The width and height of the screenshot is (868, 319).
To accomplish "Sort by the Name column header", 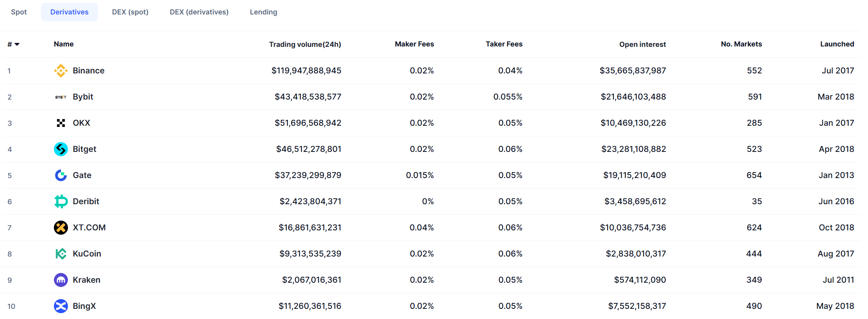I will [x=64, y=44].
